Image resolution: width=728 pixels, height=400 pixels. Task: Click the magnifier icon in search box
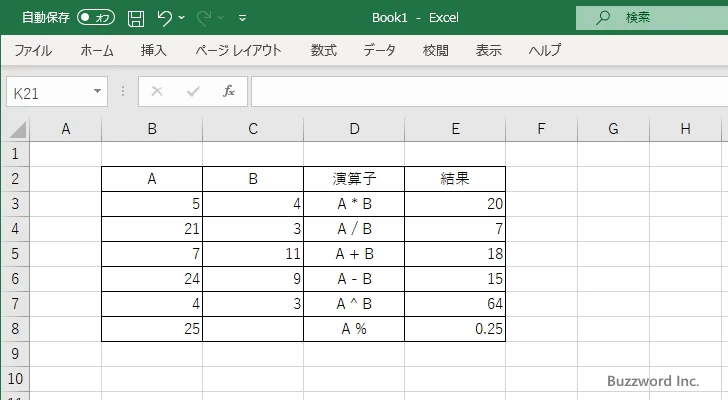[x=603, y=18]
